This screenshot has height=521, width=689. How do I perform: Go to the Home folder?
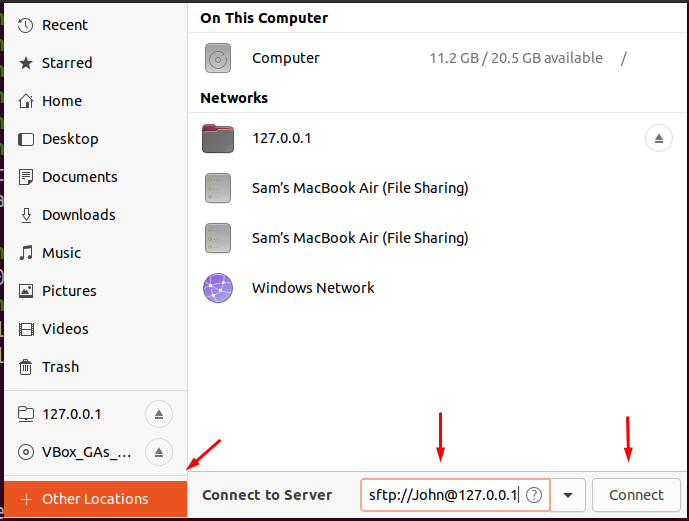[95, 101]
